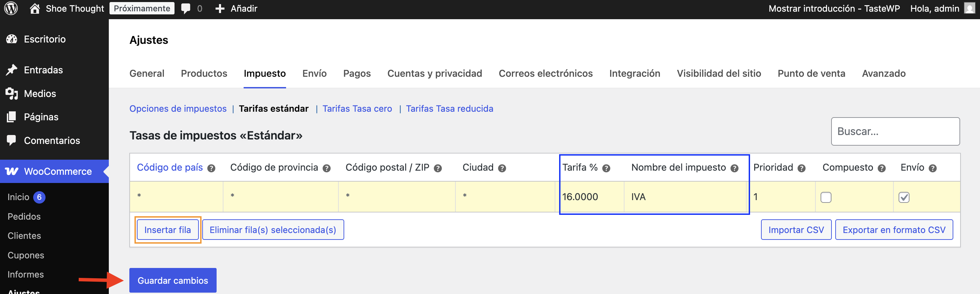Image resolution: width=980 pixels, height=294 pixels.
Task: Open Escritorio dashboard icon
Action: (x=12, y=39)
